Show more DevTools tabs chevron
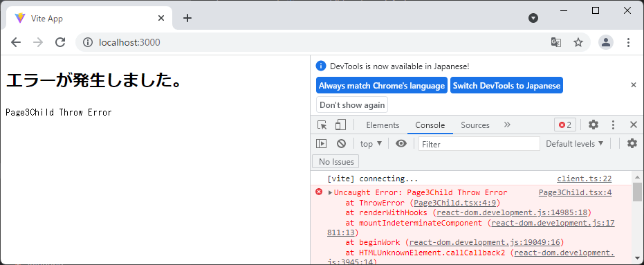The image size is (644, 265). (507, 125)
